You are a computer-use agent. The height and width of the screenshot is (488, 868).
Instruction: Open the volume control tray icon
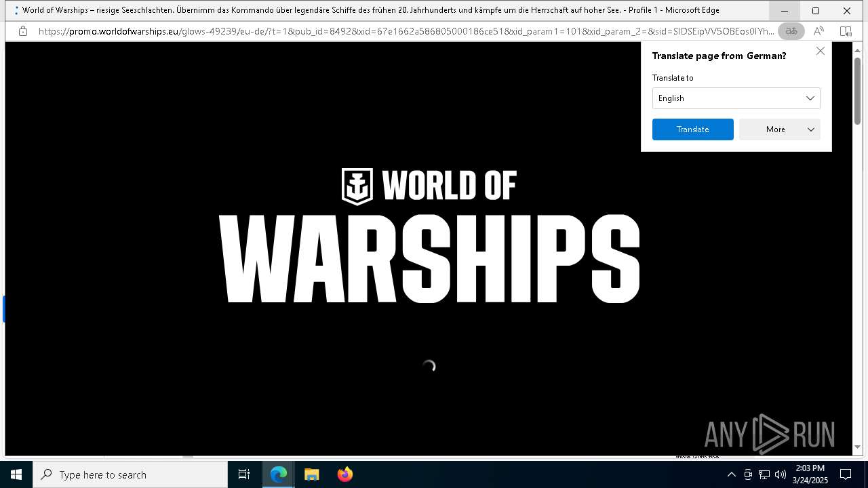coord(781,474)
